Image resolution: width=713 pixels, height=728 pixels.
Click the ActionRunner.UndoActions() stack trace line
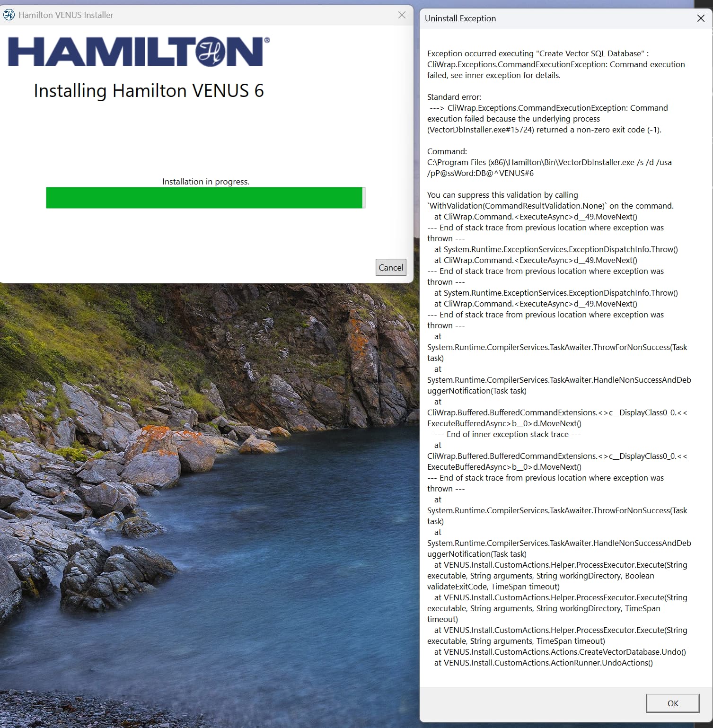click(x=543, y=663)
